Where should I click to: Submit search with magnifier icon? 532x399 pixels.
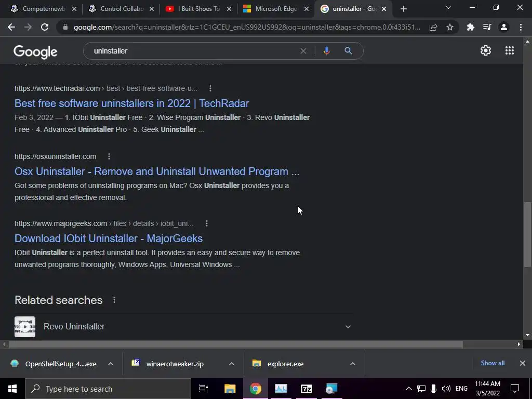tap(349, 51)
